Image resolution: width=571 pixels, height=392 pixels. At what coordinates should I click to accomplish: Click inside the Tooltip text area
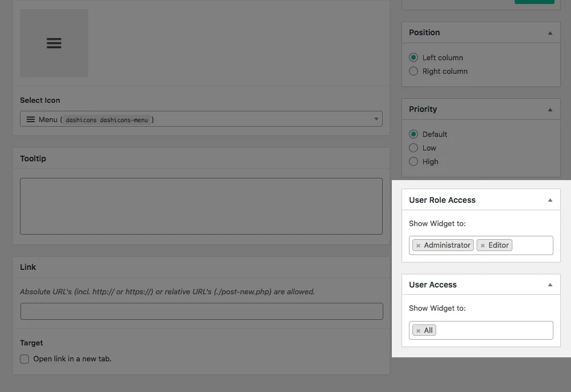(x=201, y=206)
